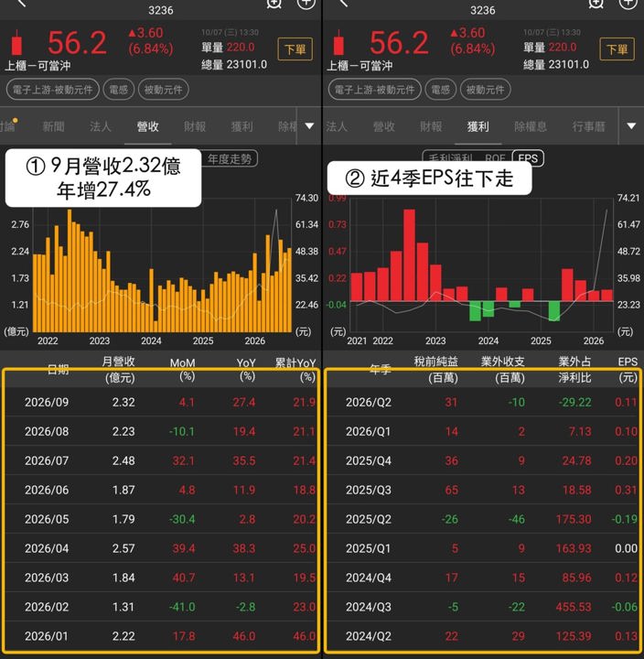Image resolution: width=644 pixels, height=659 pixels.
Task: Select the 2026/09 revenue row
Action: pyautogui.click(x=161, y=402)
